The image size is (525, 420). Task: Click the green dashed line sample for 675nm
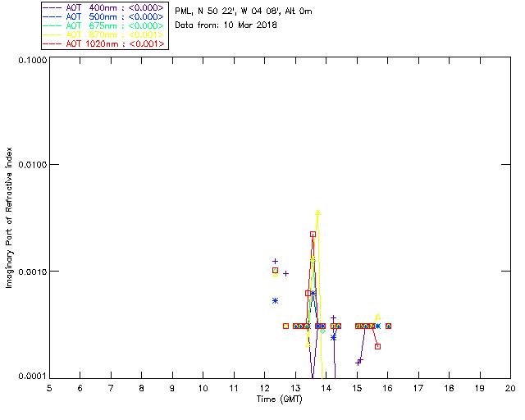(x=52, y=25)
